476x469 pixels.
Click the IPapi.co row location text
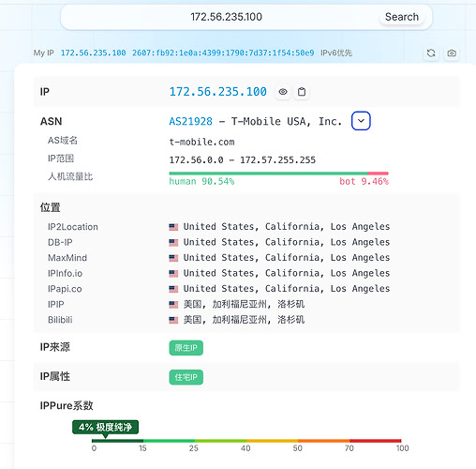point(287,288)
